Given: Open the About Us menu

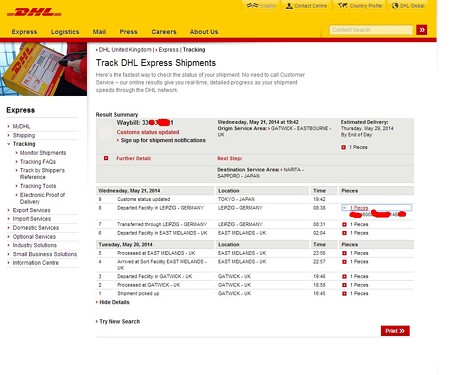Looking at the screenshot, I should [x=204, y=32].
